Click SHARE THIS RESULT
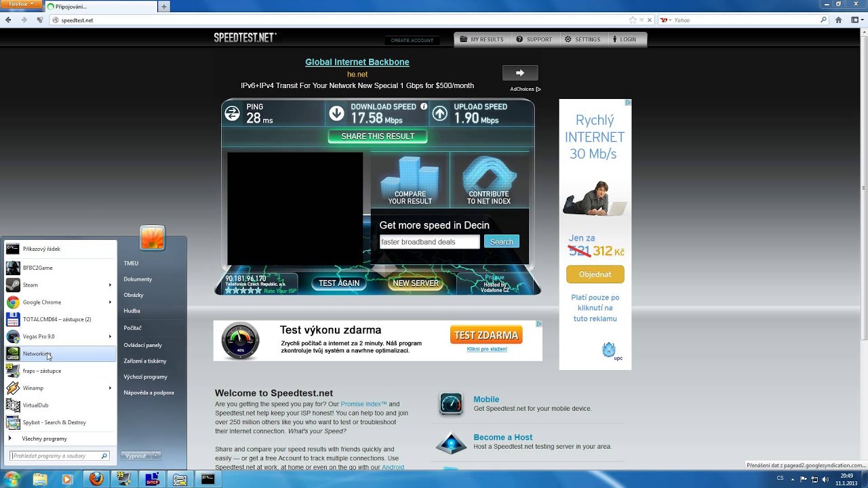Image resolution: width=868 pixels, height=488 pixels. (x=378, y=136)
